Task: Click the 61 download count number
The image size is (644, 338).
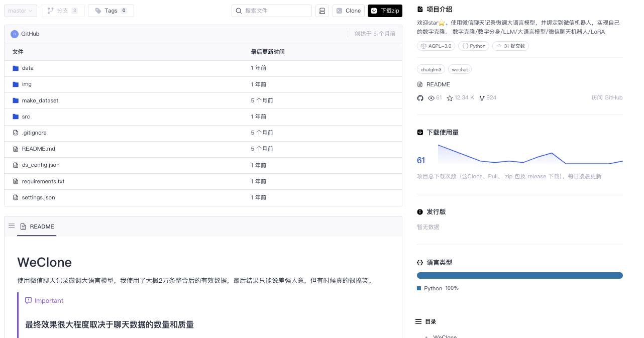Action: [x=421, y=160]
